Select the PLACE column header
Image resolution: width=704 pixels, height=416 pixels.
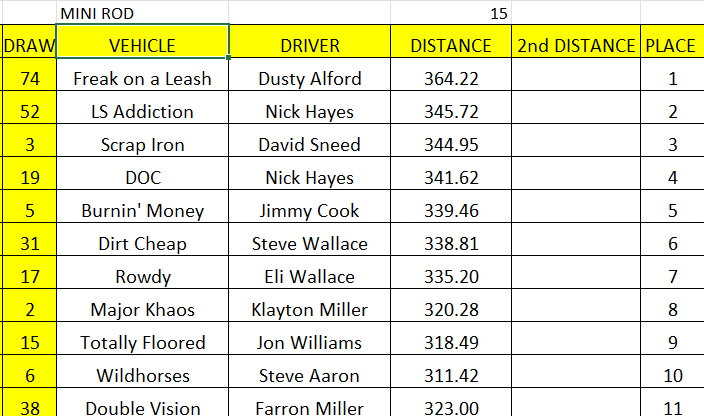pos(671,45)
